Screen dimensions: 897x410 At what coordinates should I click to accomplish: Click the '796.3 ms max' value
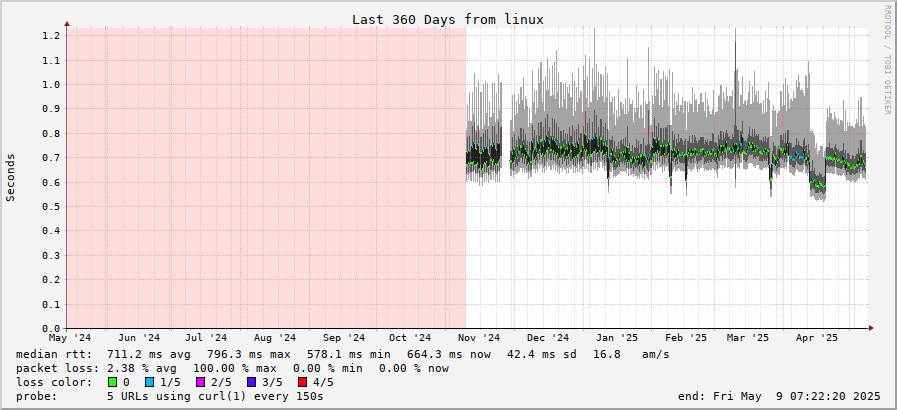point(249,355)
